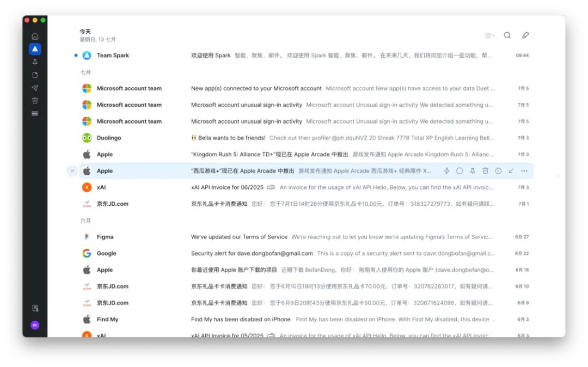Select the Spark smart inbox sidebar icon
Image resolution: width=588 pixels, height=367 pixels.
coord(35,49)
